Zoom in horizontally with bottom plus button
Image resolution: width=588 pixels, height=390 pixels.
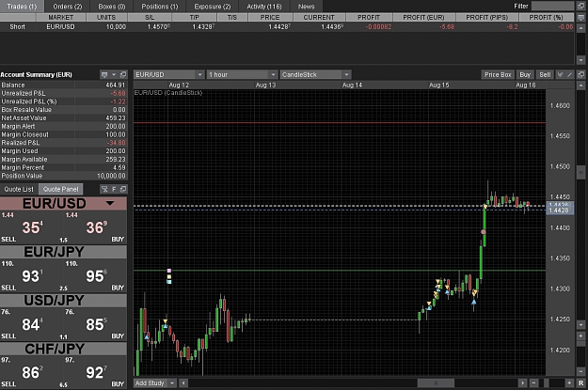[x=569, y=382]
